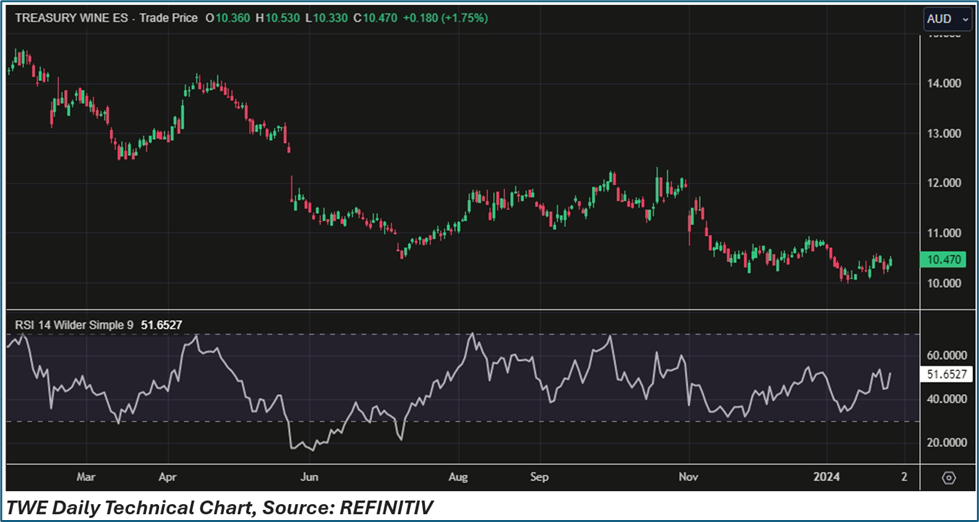This screenshot has width=979, height=522.
Task: Select the Jun label on time axis
Action: (x=310, y=478)
